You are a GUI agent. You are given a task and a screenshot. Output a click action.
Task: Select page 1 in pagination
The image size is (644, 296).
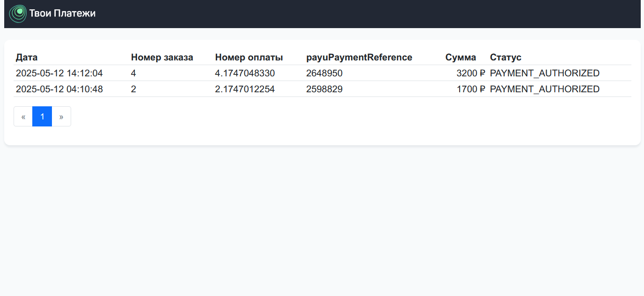pos(42,117)
